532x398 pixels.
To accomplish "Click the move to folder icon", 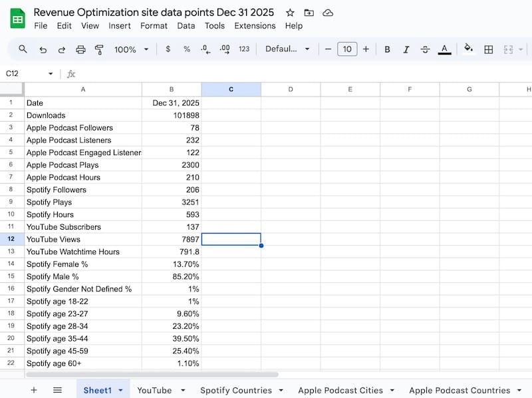I will tap(309, 13).
